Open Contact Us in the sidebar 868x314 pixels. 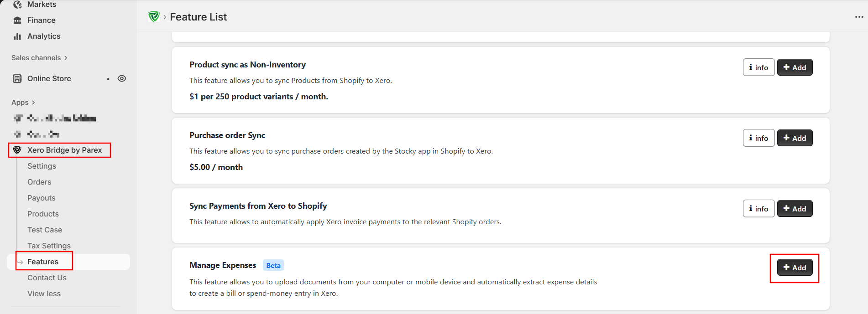pos(47,278)
